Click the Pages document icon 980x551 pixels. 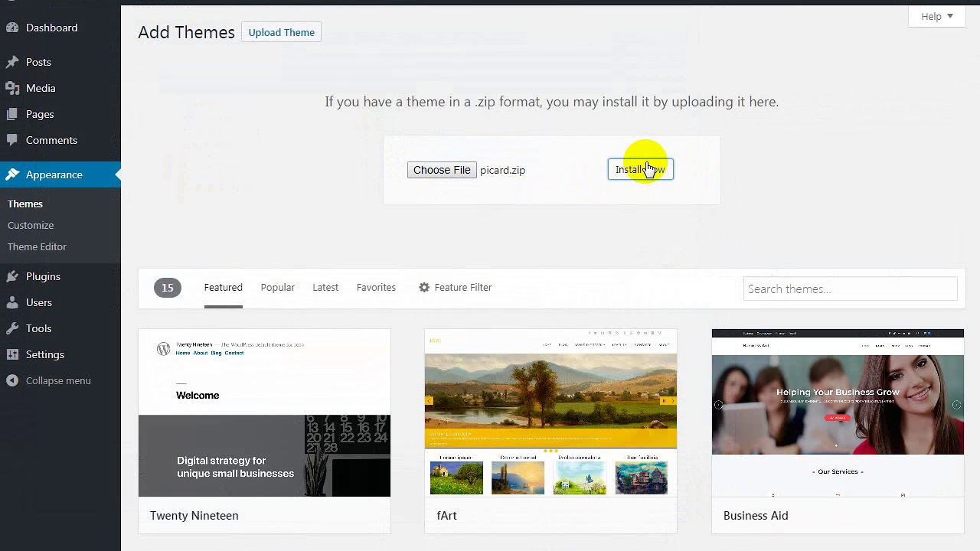tap(12, 114)
